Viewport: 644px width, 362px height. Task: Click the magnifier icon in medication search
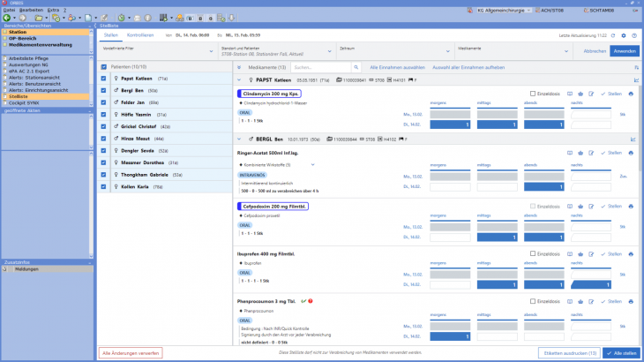click(x=356, y=67)
